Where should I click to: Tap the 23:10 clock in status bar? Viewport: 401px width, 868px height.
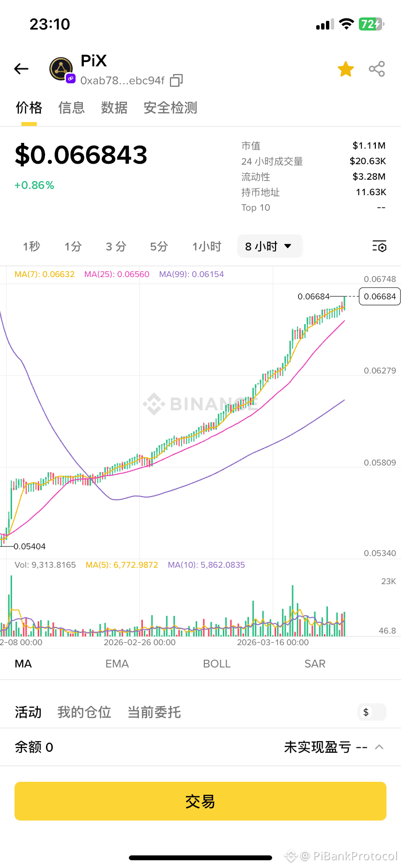coord(50,24)
